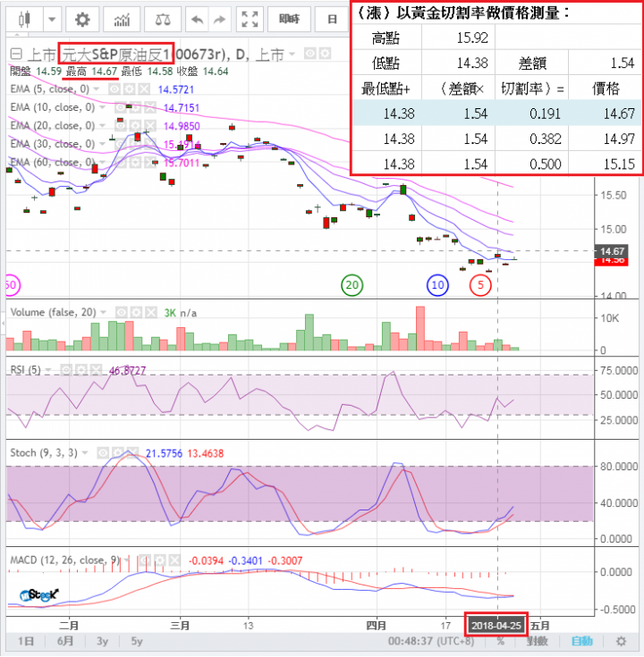Expand the EMA 60 indicator dropdown
Viewport: 644px width, 657px height.
pyautogui.click(x=102, y=162)
